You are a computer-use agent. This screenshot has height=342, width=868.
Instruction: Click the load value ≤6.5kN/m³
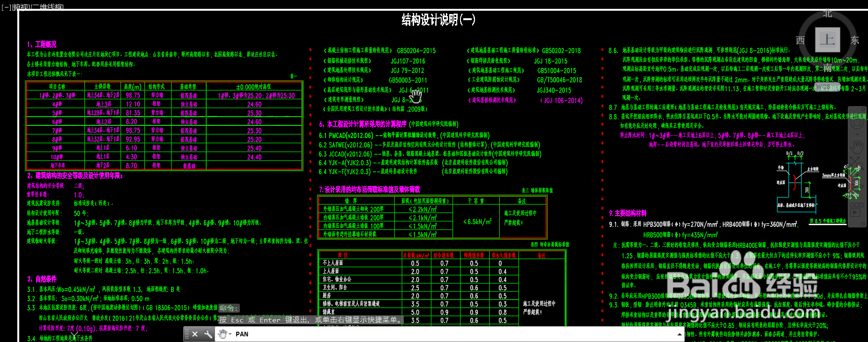(x=477, y=222)
